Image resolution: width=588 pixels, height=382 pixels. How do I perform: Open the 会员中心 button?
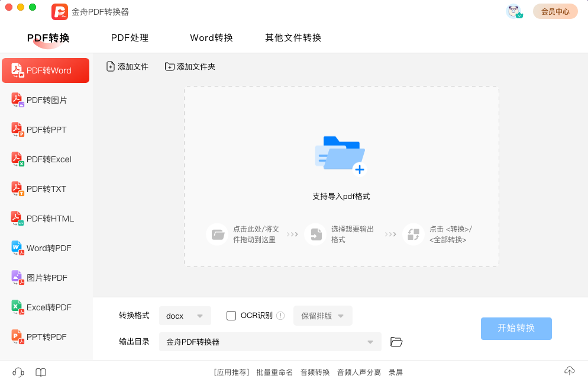pos(555,12)
